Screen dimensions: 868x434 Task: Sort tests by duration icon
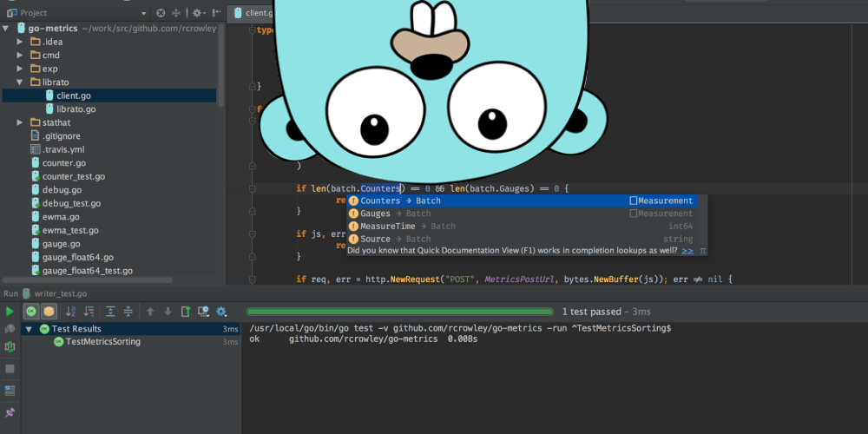coord(89,312)
